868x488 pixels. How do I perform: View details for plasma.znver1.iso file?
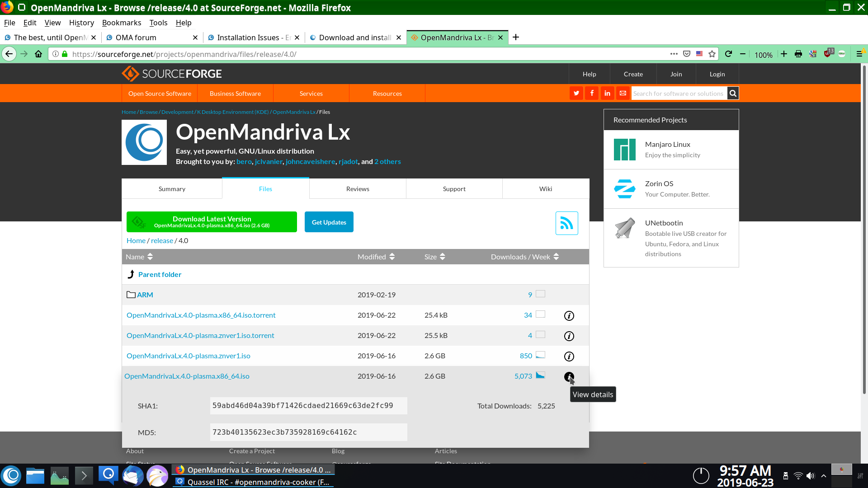point(569,357)
